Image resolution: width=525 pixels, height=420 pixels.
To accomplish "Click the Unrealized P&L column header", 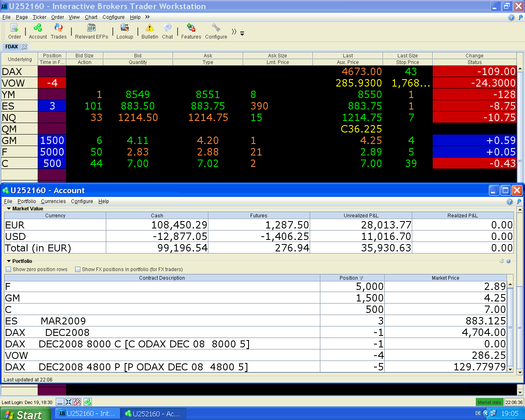I will pos(361,216).
